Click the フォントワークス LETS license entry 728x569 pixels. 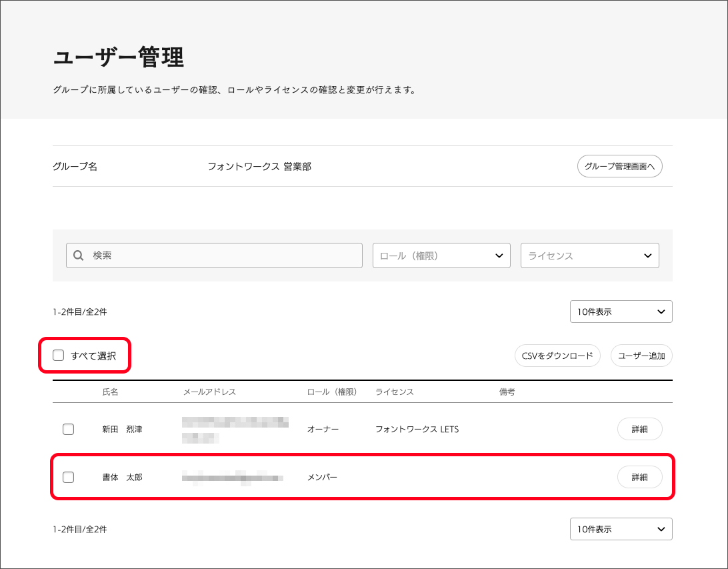pos(417,430)
